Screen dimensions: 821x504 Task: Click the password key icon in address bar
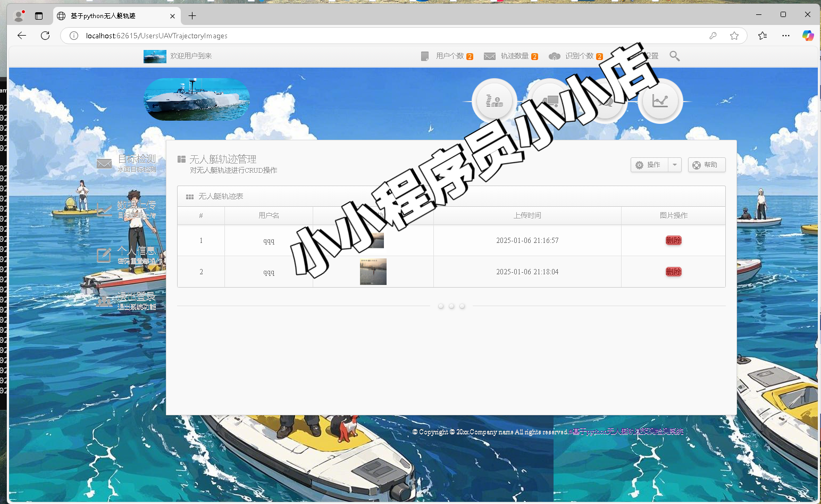coord(713,36)
